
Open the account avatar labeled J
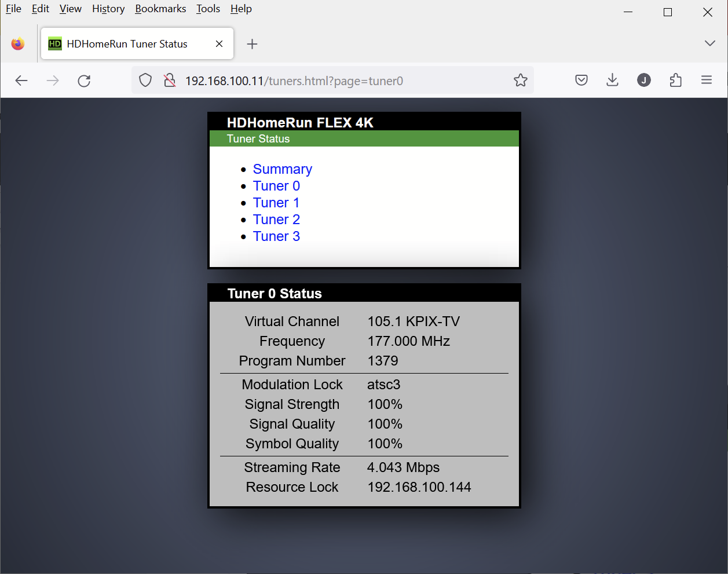coord(644,81)
